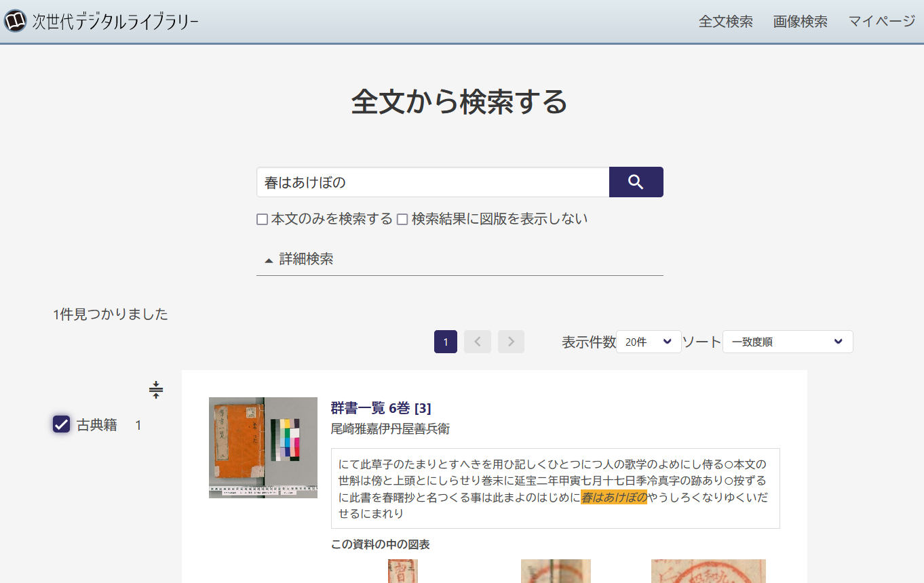Viewport: 924px width, 583px height.
Task: Click the 次世代デジタルライブラリー site title
Action: pos(115,22)
